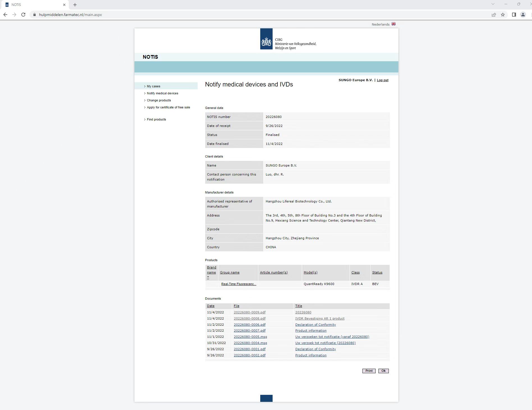Open My cases in sidebar

[x=154, y=86]
